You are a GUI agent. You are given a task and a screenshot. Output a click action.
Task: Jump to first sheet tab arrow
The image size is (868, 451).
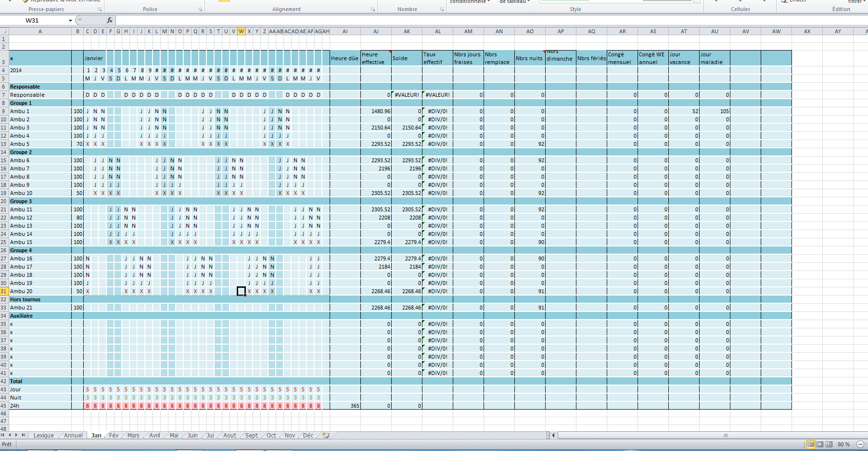coord(3,435)
